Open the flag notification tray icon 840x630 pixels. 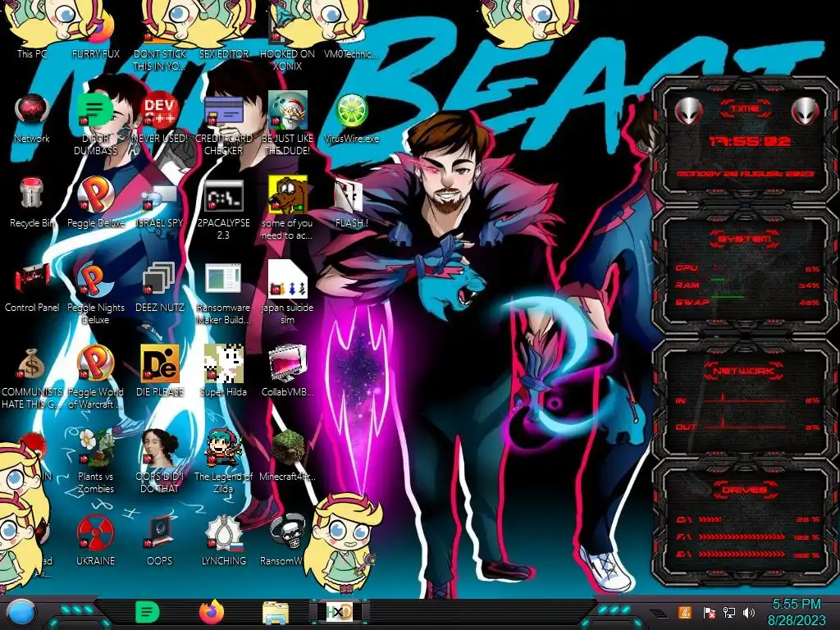pyautogui.click(x=709, y=612)
